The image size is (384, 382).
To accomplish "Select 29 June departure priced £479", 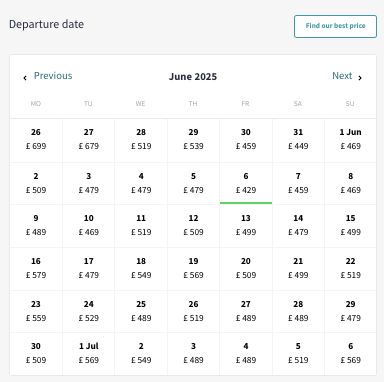I will point(350,312).
